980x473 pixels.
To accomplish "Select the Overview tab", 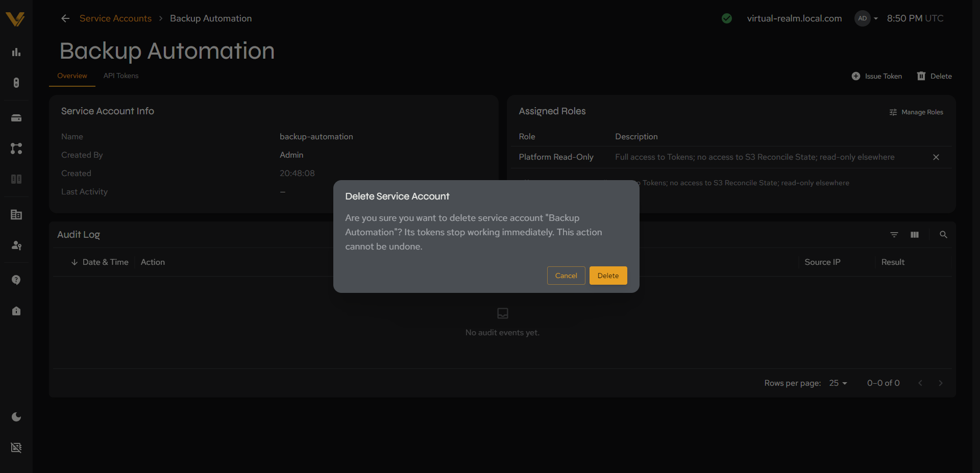I will tap(72, 76).
